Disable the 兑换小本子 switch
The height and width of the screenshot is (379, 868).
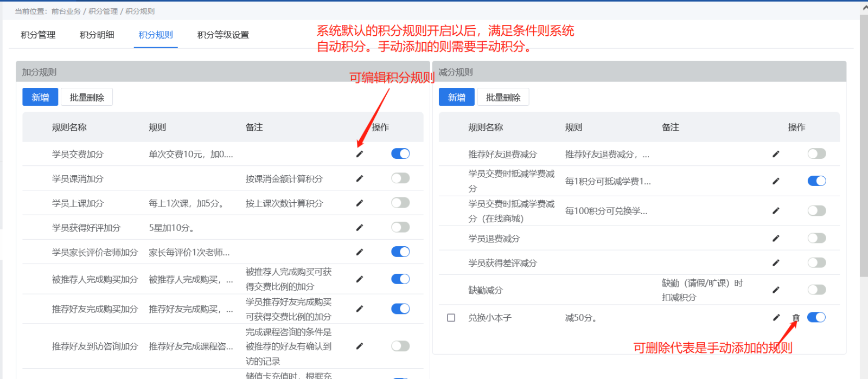coord(816,317)
